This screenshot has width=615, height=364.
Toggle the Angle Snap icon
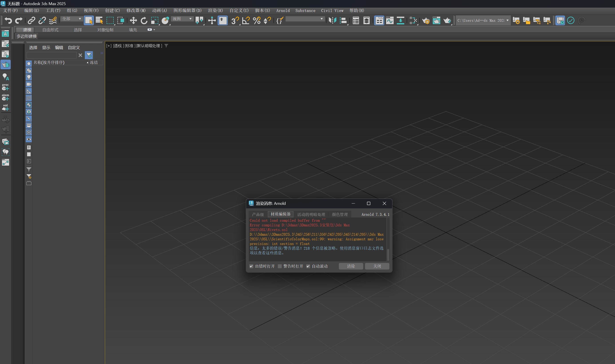point(245,21)
